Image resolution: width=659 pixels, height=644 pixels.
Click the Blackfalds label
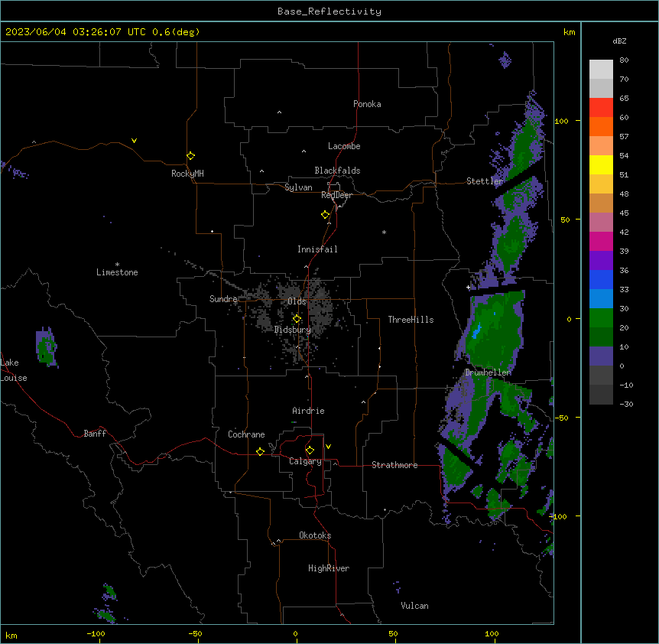[x=337, y=171]
